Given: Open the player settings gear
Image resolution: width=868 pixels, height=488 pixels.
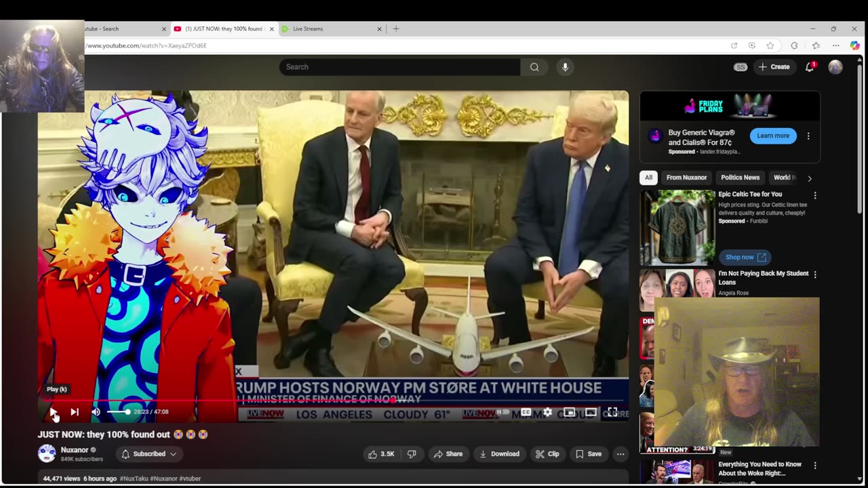Looking at the screenshot, I should tap(547, 412).
